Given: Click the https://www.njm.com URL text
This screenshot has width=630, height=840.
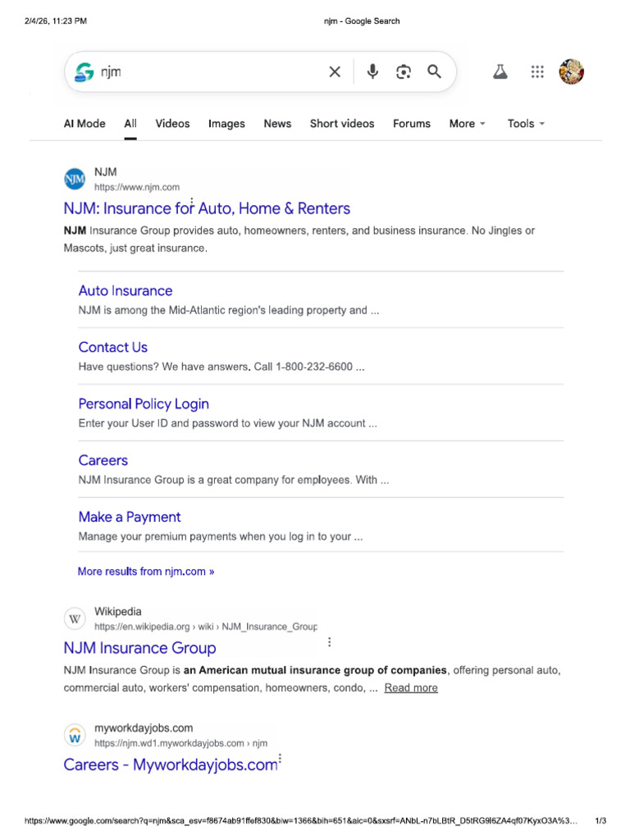Looking at the screenshot, I should tap(137, 188).
